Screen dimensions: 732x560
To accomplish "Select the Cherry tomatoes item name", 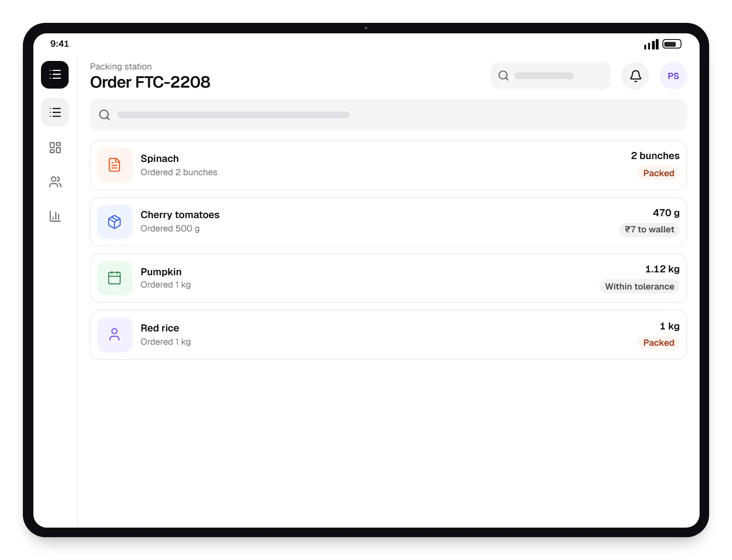I will (x=180, y=215).
